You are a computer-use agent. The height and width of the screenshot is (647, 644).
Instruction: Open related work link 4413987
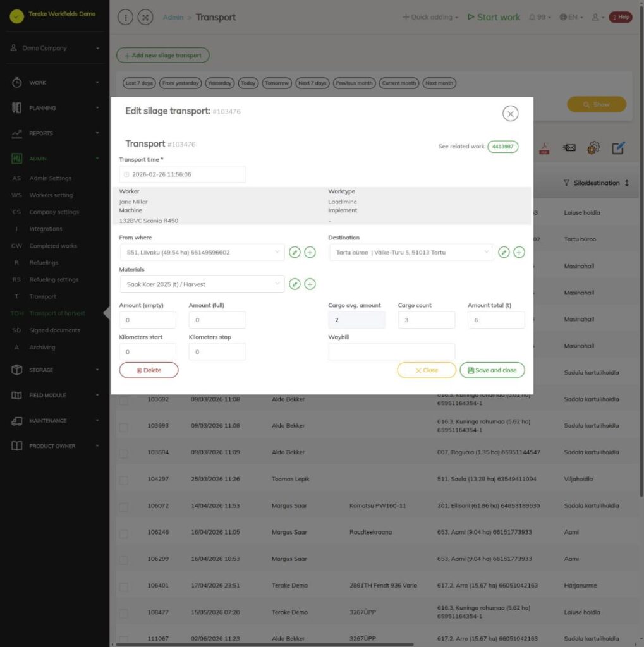(x=502, y=147)
